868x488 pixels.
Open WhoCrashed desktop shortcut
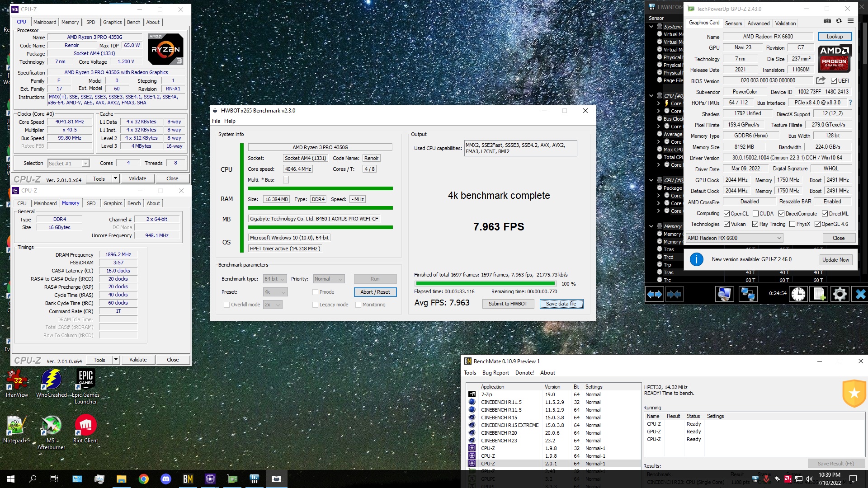(x=51, y=383)
